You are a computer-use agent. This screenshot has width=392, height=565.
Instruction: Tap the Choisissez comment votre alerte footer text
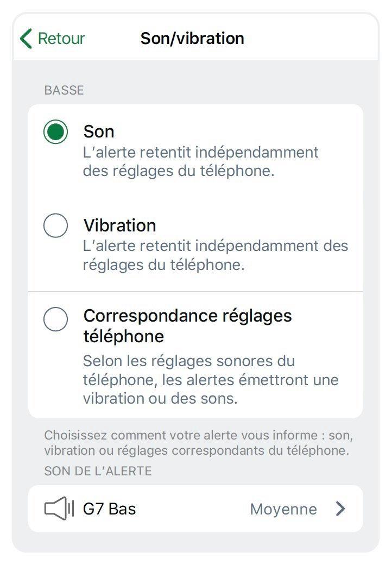tap(198, 442)
